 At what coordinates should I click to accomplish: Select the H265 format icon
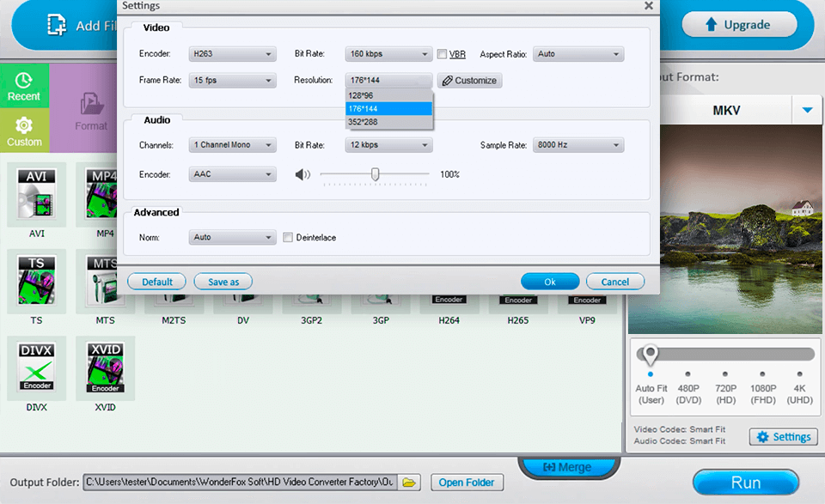517,301
